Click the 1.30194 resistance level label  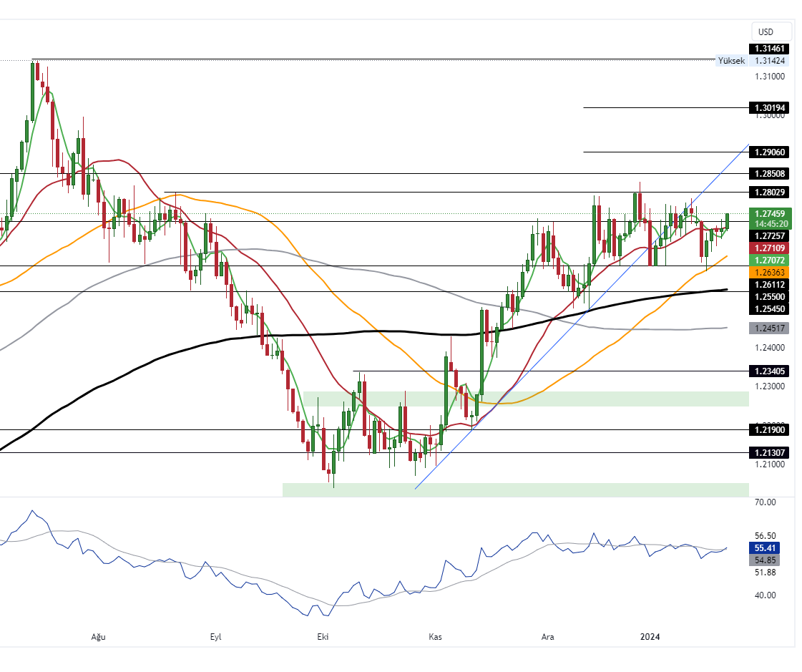pyautogui.click(x=769, y=108)
